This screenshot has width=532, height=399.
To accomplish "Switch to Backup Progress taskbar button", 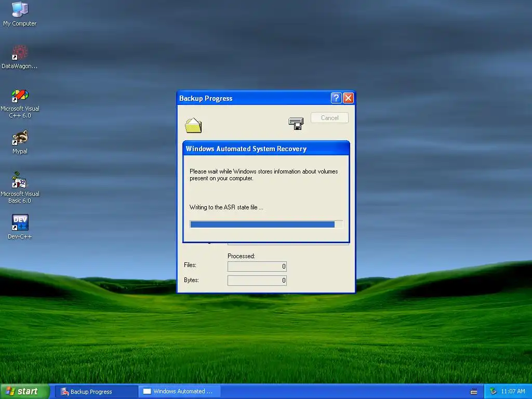I will [x=96, y=392].
